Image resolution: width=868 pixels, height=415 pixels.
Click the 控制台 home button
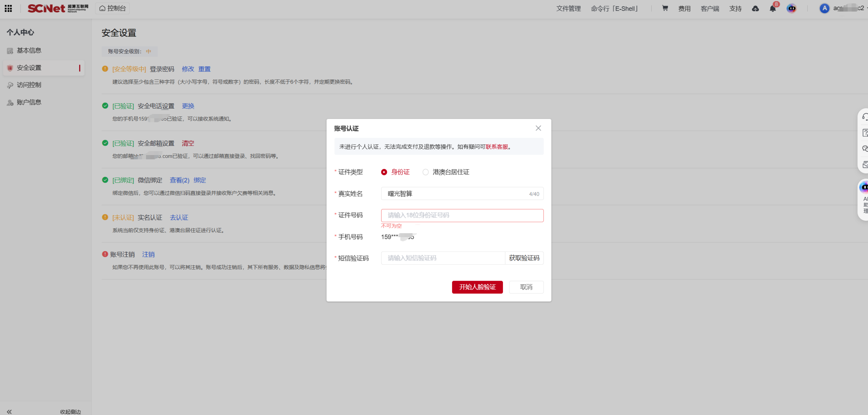113,9
